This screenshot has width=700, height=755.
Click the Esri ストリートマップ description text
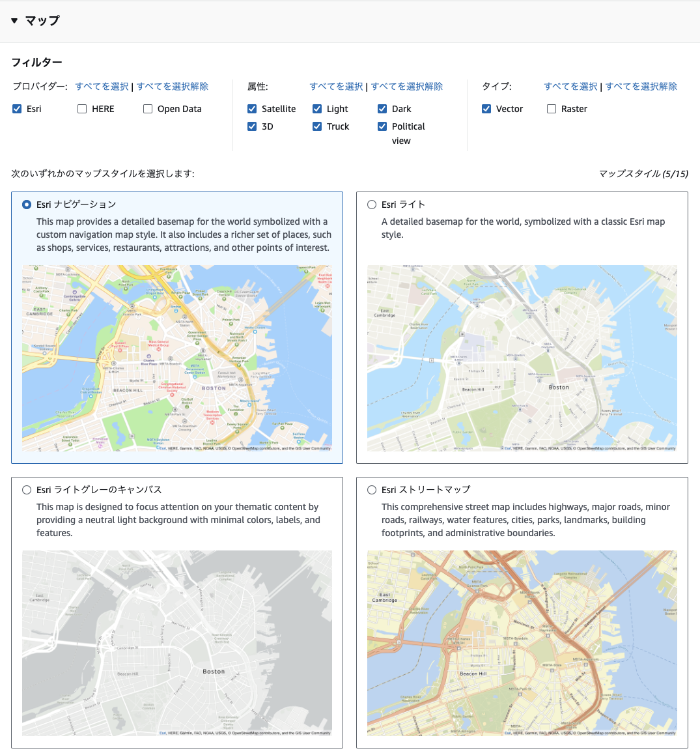pyautogui.click(x=525, y=520)
